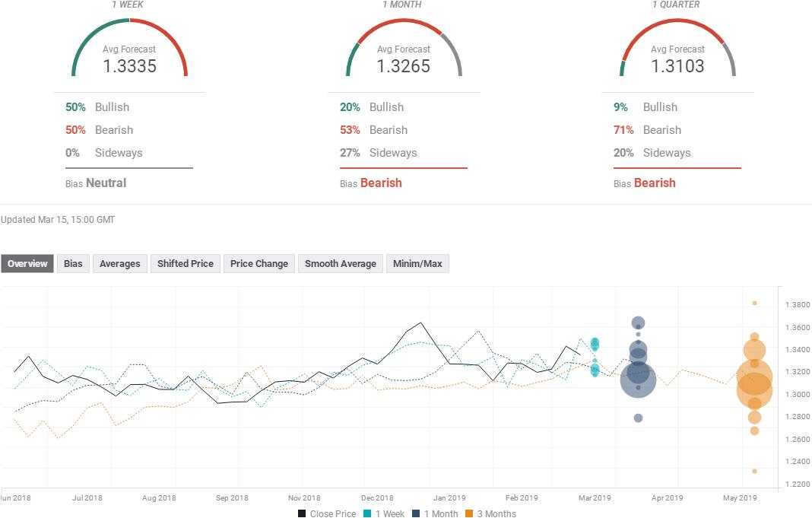The image size is (812, 518).
Task: Toggle the 1 Month legend series
Action: (x=437, y=513)
